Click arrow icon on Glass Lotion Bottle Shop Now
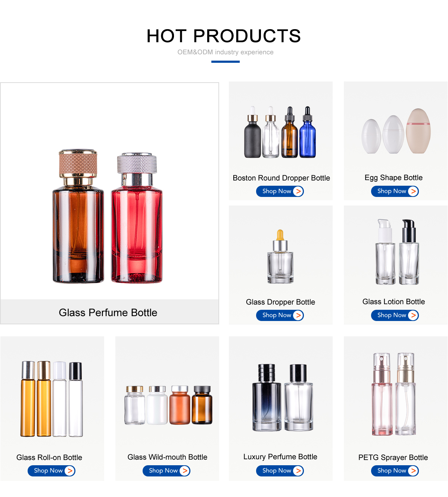This screenshot has height=497, width=448. tap(413, 315)
